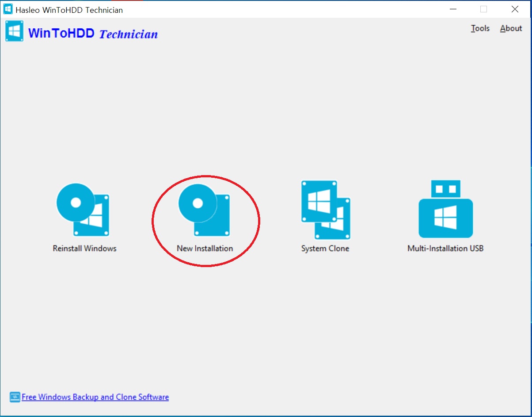
Task: Click the New Installation label
Action: pyautogui.click(x=205, y=249)
